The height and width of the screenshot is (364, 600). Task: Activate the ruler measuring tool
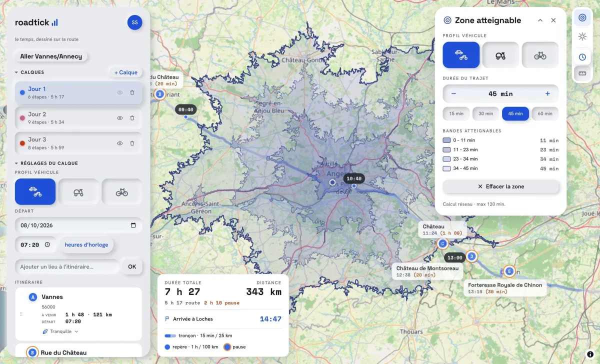[582, 74]
